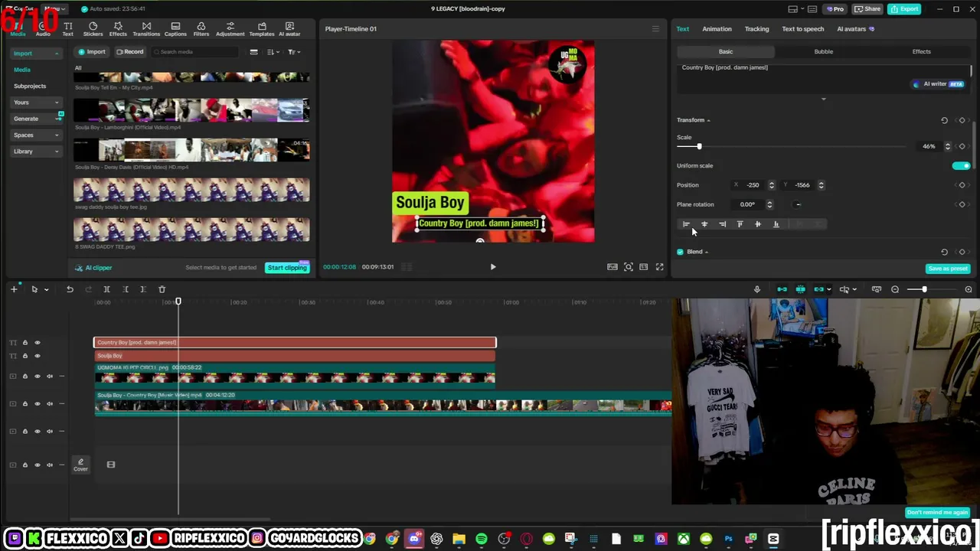Open the Text to speech tab

[803, 29]
